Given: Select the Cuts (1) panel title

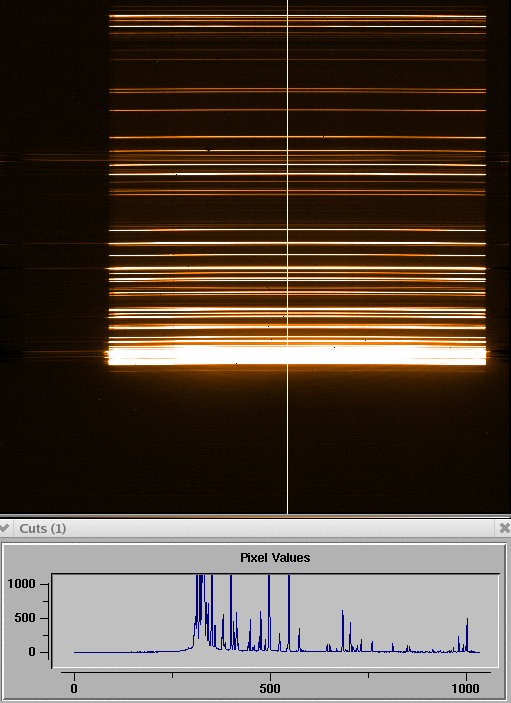Looking at the screenshot, I should click(43, 528).
